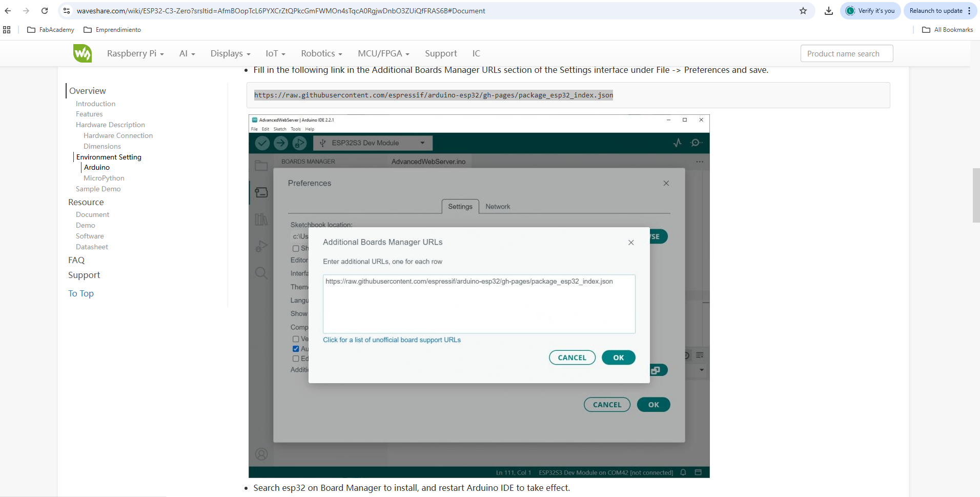Open the Serial Monitor icon in Arduino IDE
This screenshot has width=980, height=497.
point(696,143)
